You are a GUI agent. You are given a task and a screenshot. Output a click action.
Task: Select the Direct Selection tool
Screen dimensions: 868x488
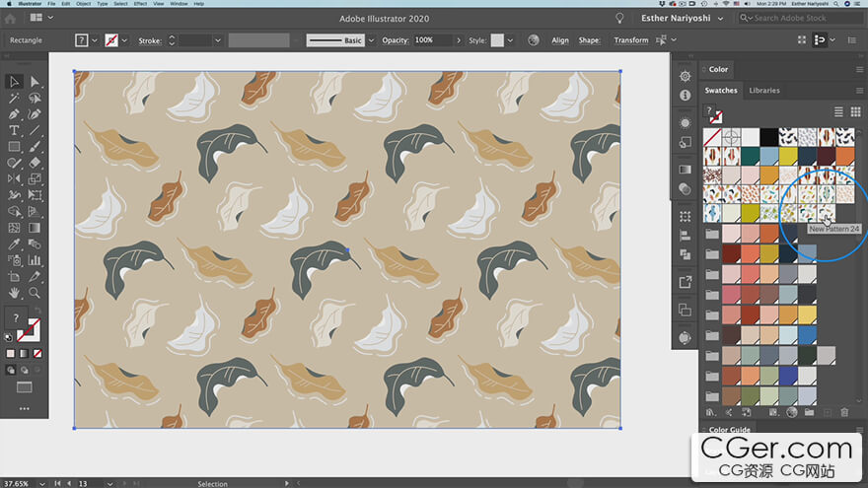(35, 82)
